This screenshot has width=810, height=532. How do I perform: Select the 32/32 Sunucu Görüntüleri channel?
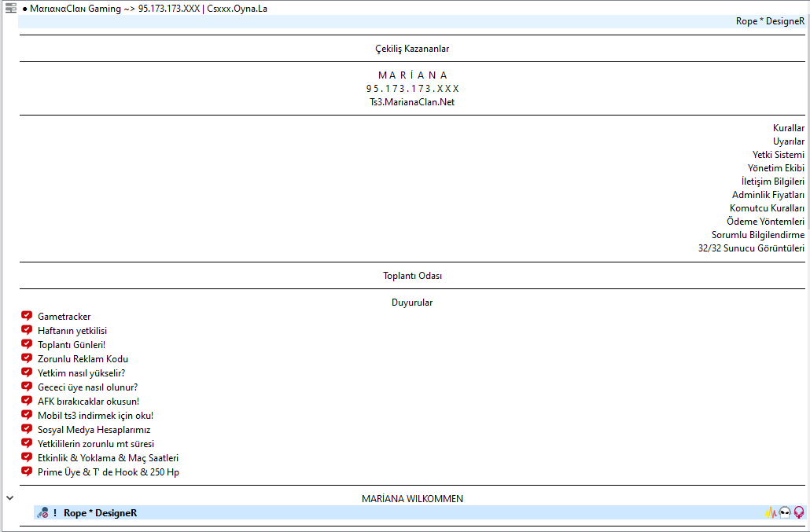point(751,248)
